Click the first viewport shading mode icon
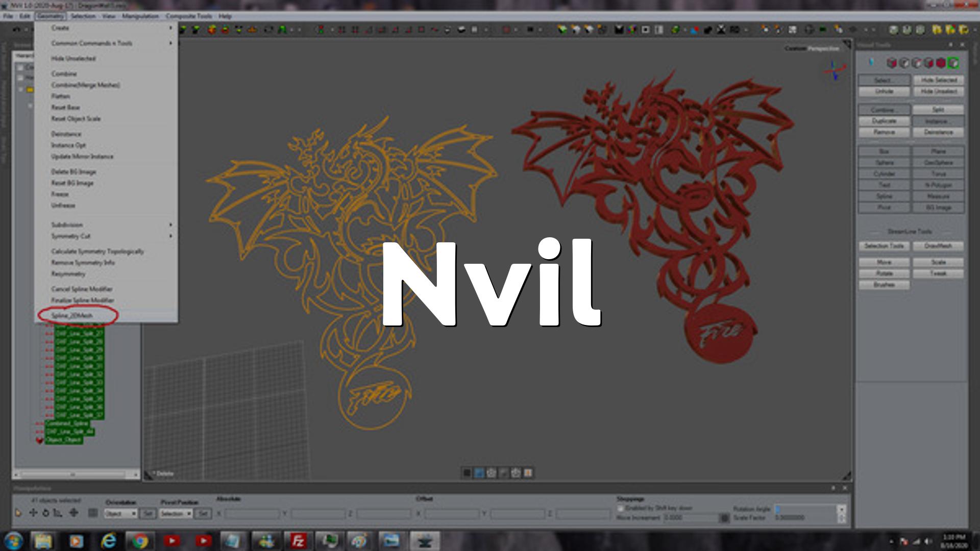The image size is (980, 551). [x=467, y=473]
